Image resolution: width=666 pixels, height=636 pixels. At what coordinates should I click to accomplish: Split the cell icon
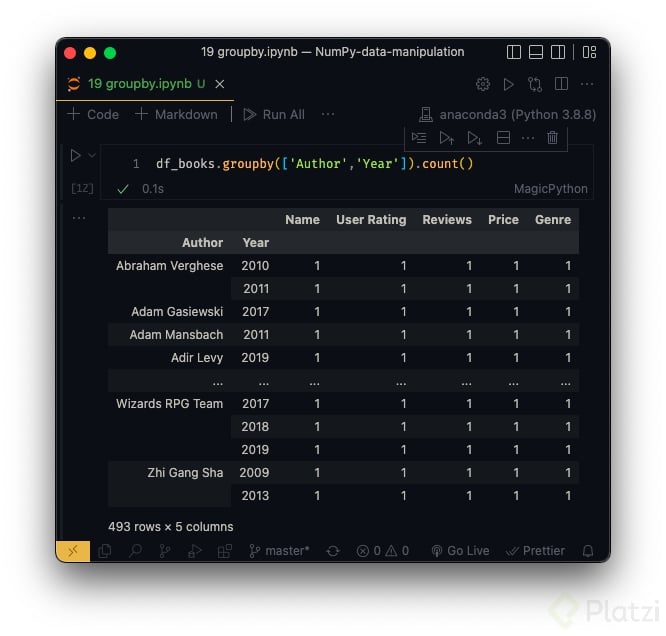coord(503,138)
